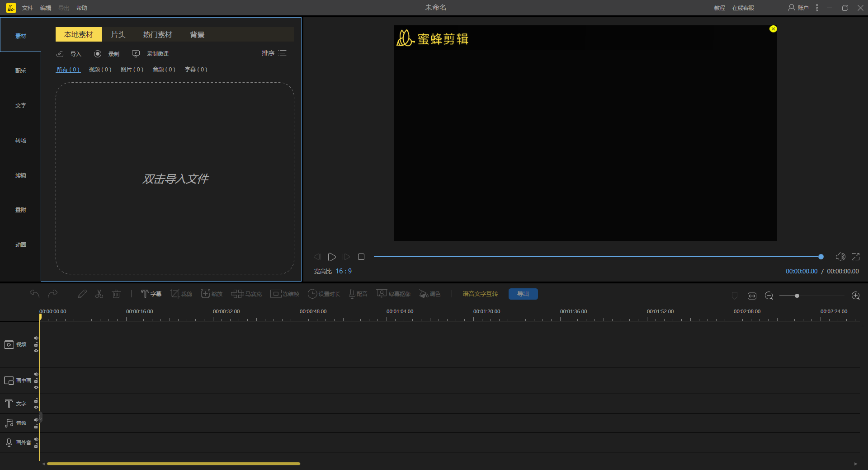868x470 pixels.
Task: Click the 字幕 subtitle tool in toolbar
Action: coord(151,294)
